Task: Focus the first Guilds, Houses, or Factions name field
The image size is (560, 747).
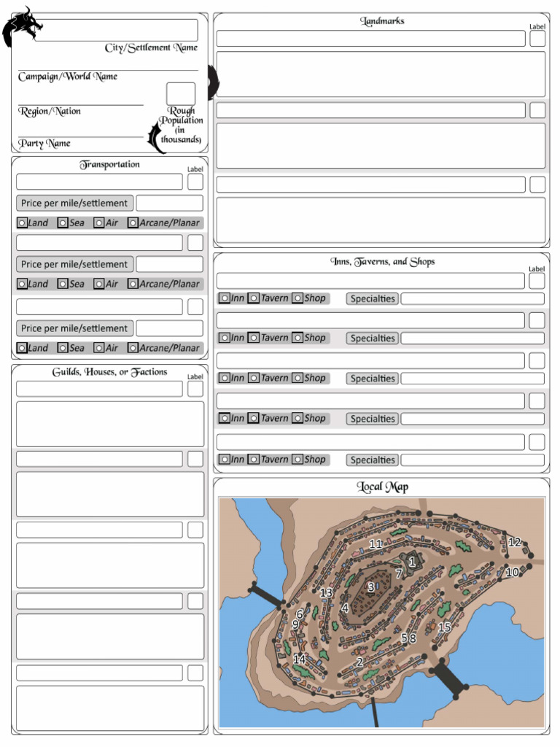Action: coord(99,389)
